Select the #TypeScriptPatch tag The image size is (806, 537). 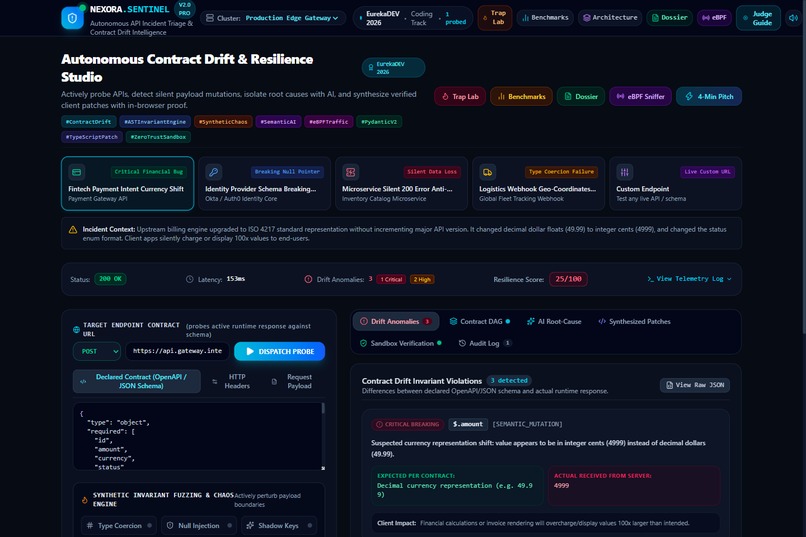pos(92,137)
